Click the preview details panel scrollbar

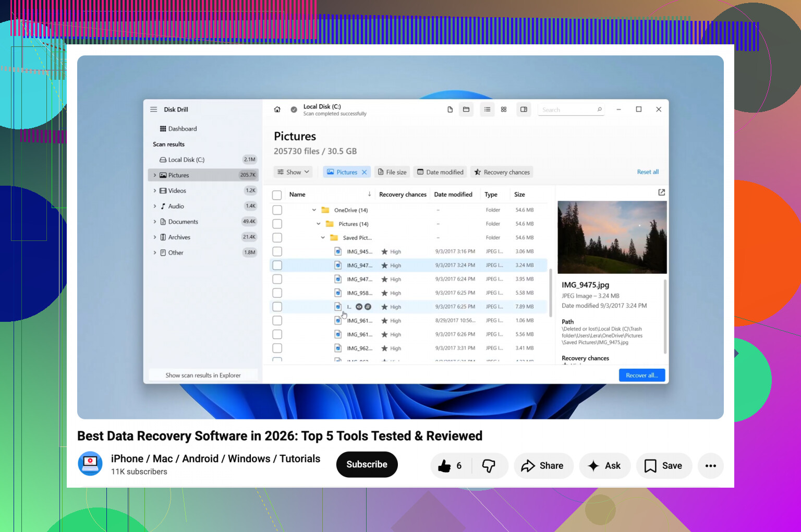[665, 317]
